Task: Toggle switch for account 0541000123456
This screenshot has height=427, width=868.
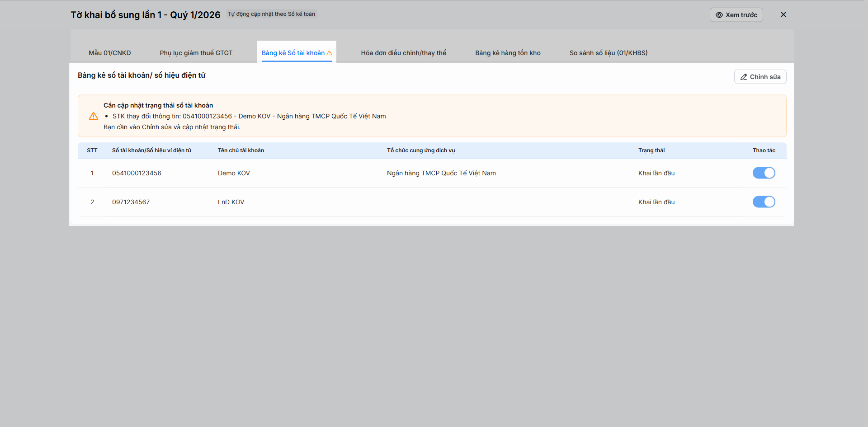Action: coord(764,173)
